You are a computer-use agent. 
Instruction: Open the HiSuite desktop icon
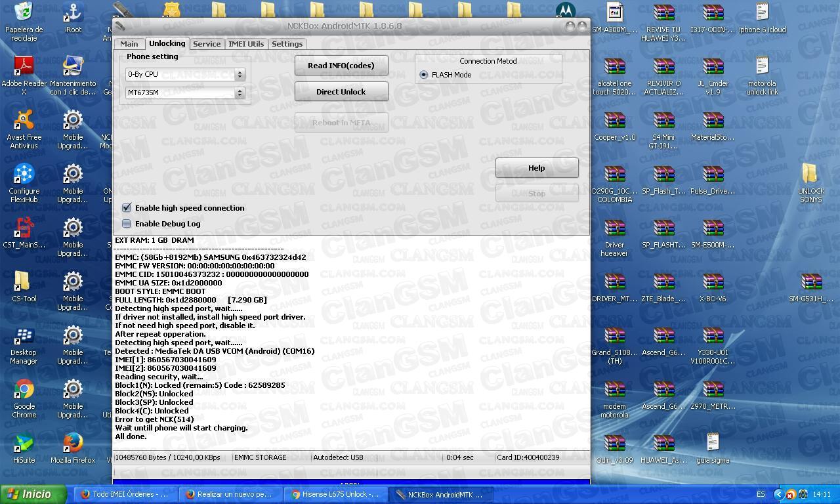coord(24,448)
